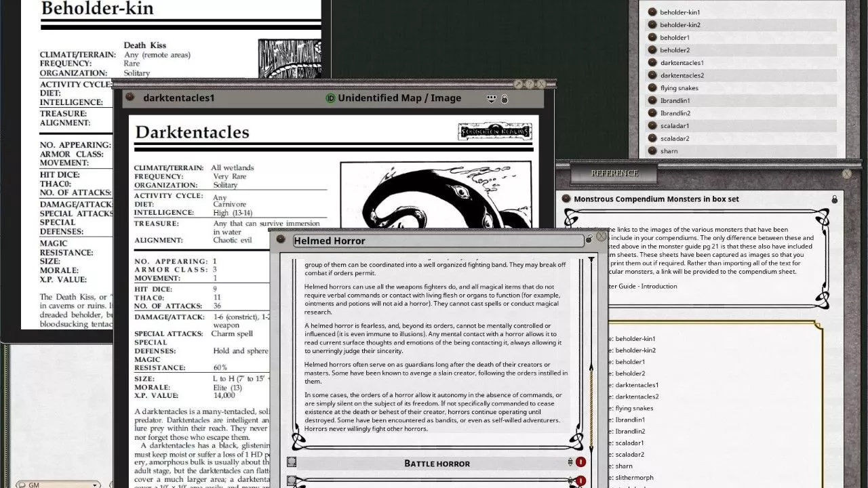This screenshot has height=488, width=868.
Task: Open Ibrandlin1 link icon in top list
Action: [652, 100]
